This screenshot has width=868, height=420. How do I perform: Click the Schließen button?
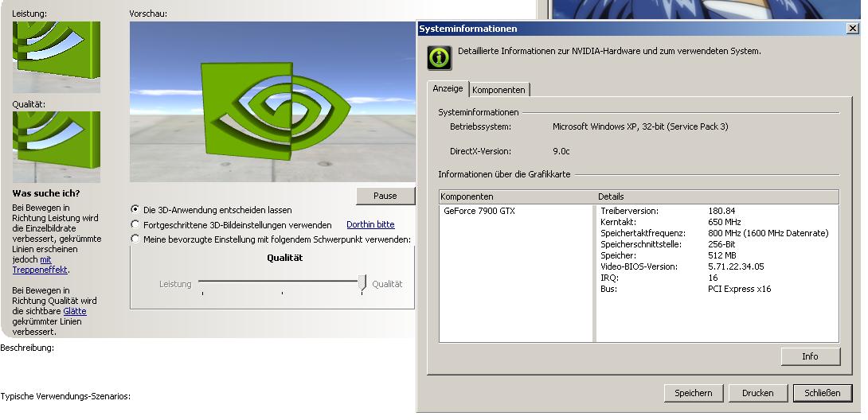click(x=823, y=393)
